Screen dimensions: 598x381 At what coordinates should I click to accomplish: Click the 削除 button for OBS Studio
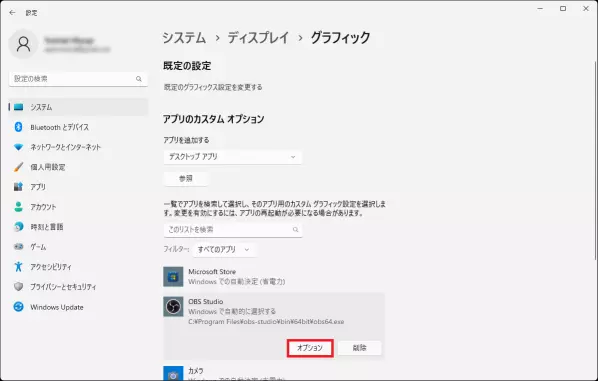tap(359, 348)
